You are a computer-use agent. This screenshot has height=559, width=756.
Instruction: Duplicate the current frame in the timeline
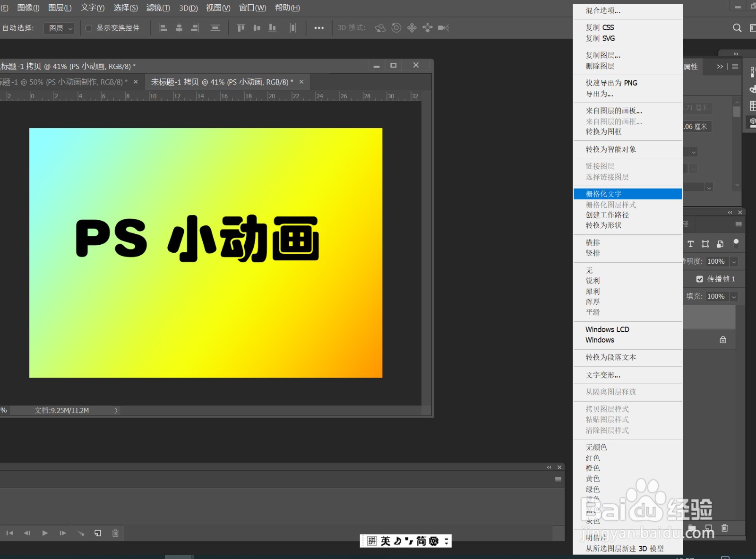(x=98, y=533)
